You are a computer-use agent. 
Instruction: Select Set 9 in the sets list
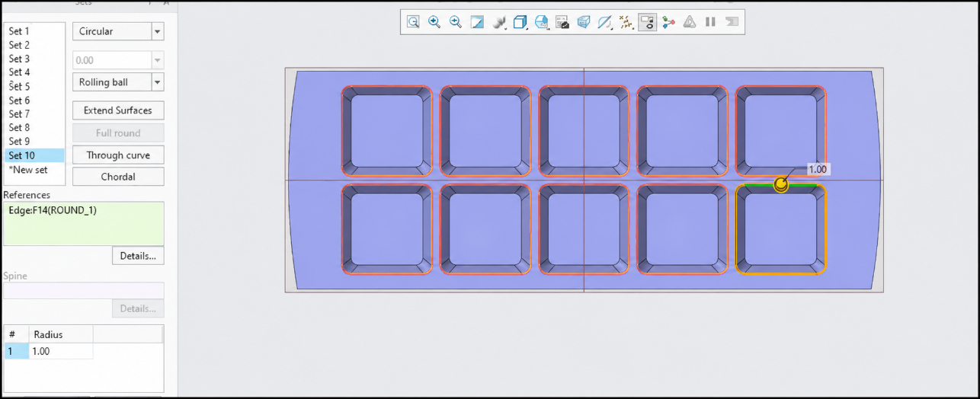pyautogui.click(x=34, y=141)
